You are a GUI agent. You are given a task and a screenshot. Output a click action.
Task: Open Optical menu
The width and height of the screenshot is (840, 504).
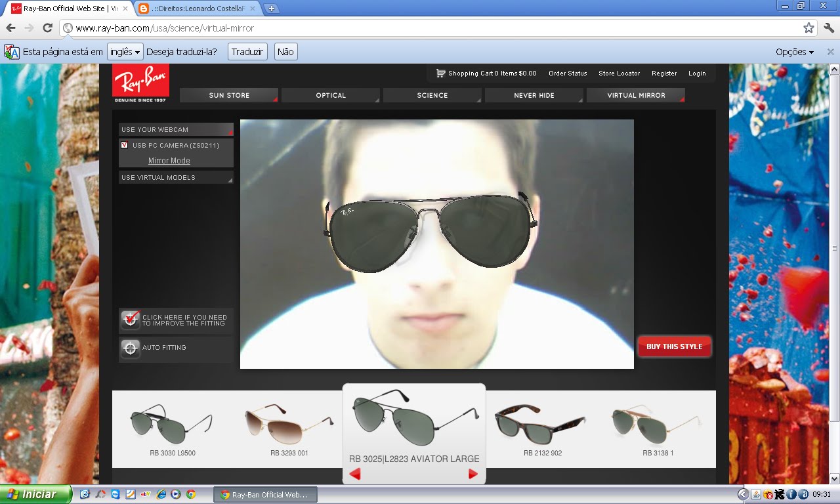point(331,95)
